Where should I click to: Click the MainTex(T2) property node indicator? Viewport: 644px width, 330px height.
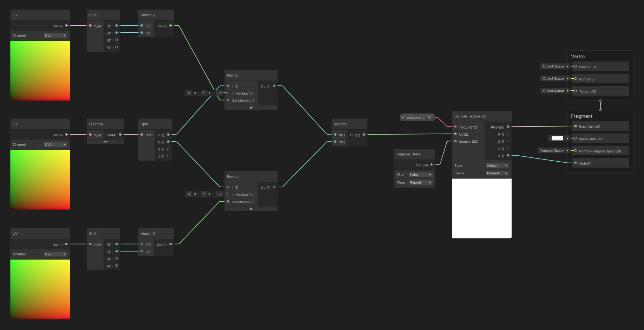click(403, 117)
